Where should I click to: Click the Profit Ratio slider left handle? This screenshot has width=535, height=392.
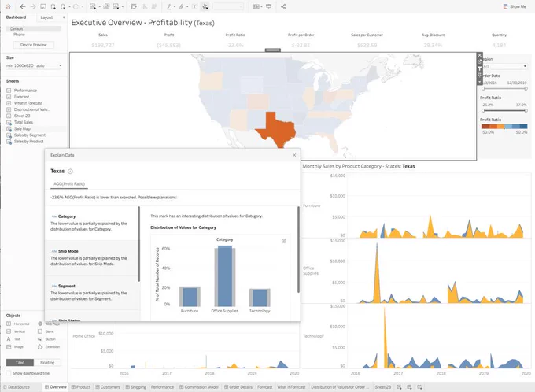click(483, 111)
